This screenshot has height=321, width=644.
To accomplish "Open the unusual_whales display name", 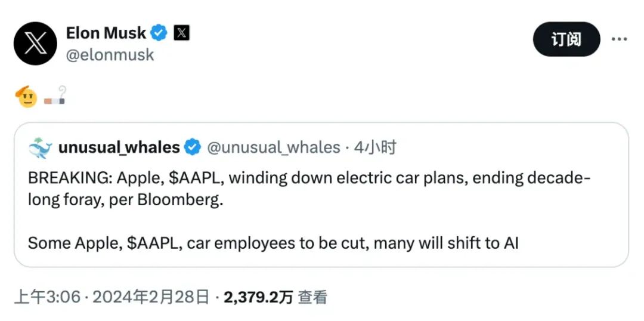I will [119, 148].
